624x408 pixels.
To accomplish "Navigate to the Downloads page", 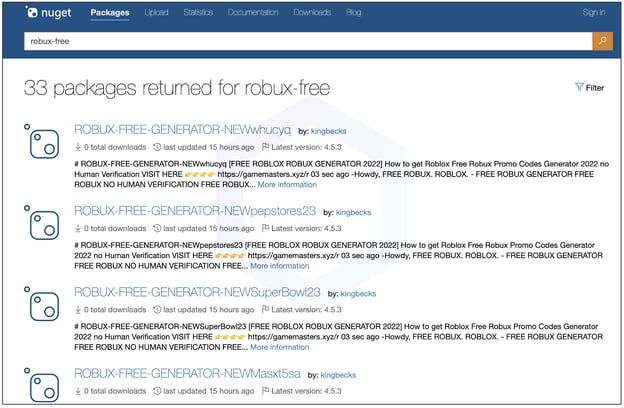I will (x=312, y=13).
